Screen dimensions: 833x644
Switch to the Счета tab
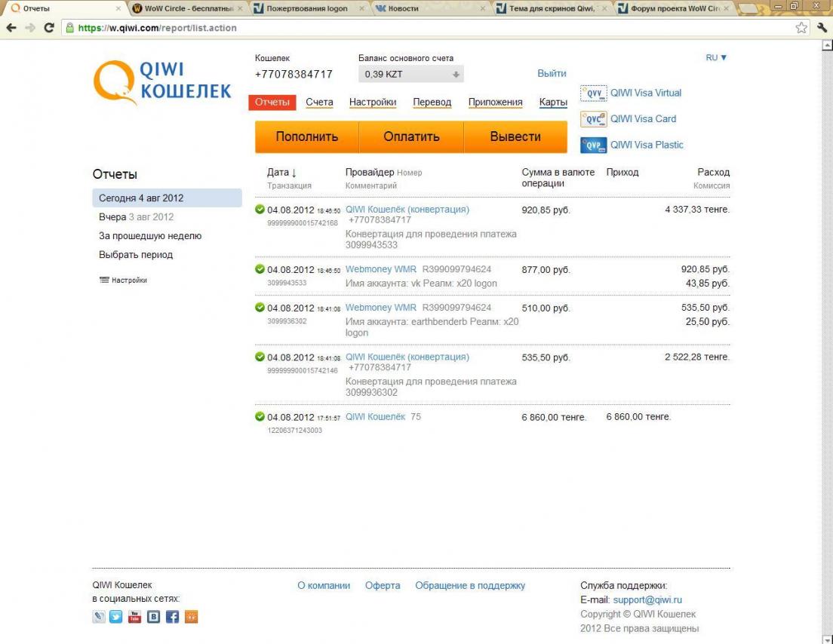(319, 103)
